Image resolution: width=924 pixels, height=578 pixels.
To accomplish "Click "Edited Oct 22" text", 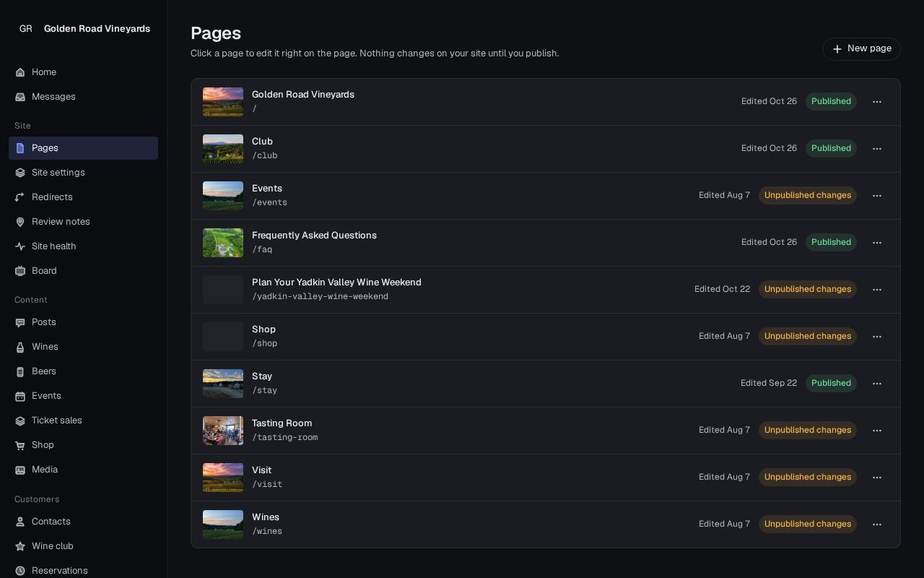I will point(722,289).
